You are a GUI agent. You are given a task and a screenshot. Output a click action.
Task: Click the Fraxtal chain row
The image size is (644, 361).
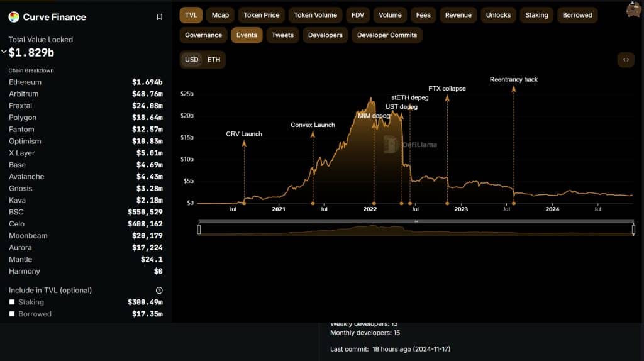click(86, 106)
